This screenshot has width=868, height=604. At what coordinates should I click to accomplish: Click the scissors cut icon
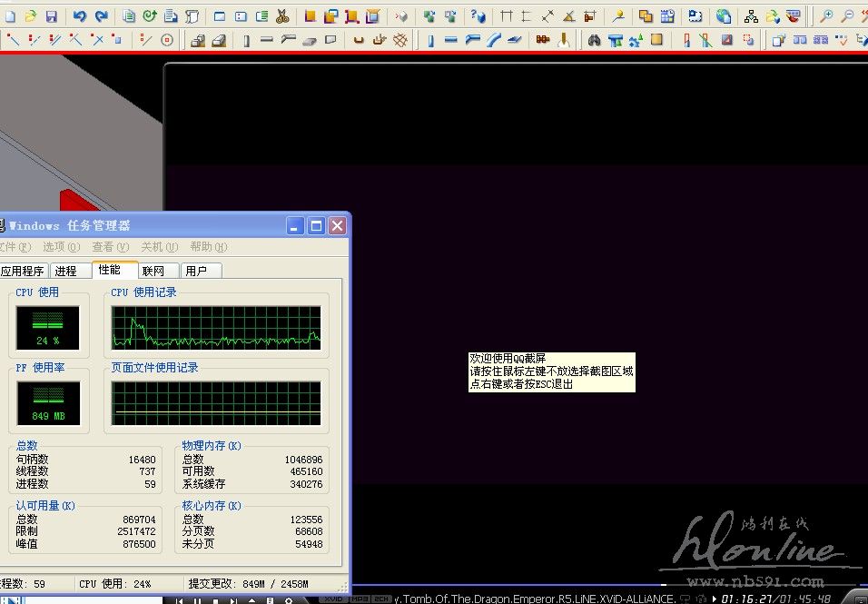282,16
